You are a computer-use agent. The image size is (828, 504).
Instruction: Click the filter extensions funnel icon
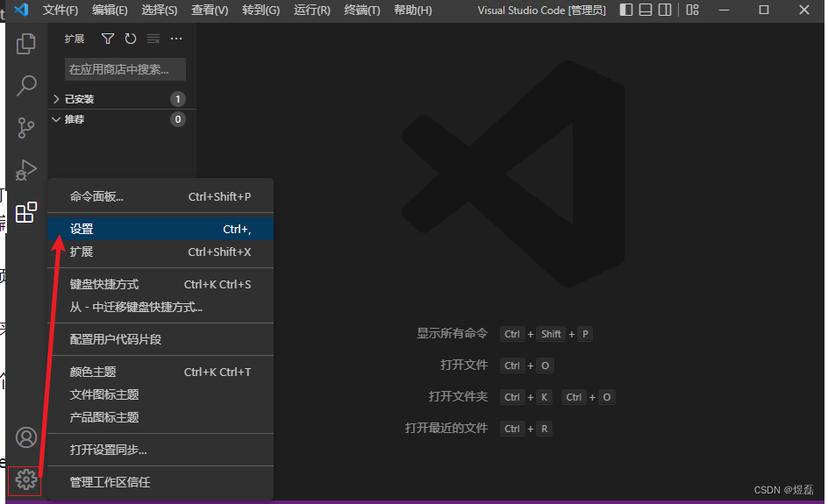[108, 39]
